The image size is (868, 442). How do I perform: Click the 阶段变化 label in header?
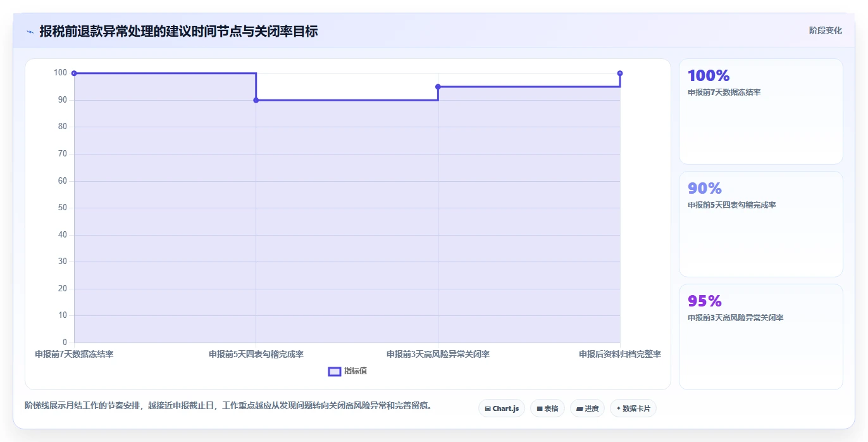pyautogui.click(x=825, y=30)
